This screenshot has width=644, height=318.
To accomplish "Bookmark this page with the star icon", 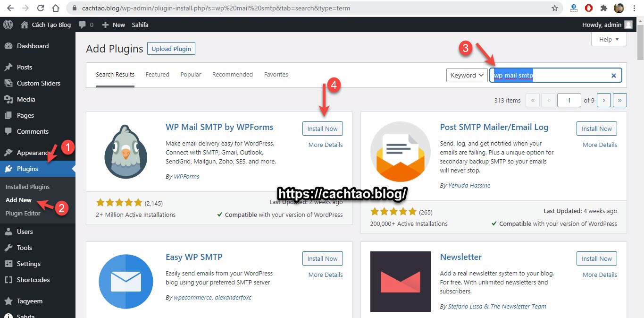I will 555,8.
